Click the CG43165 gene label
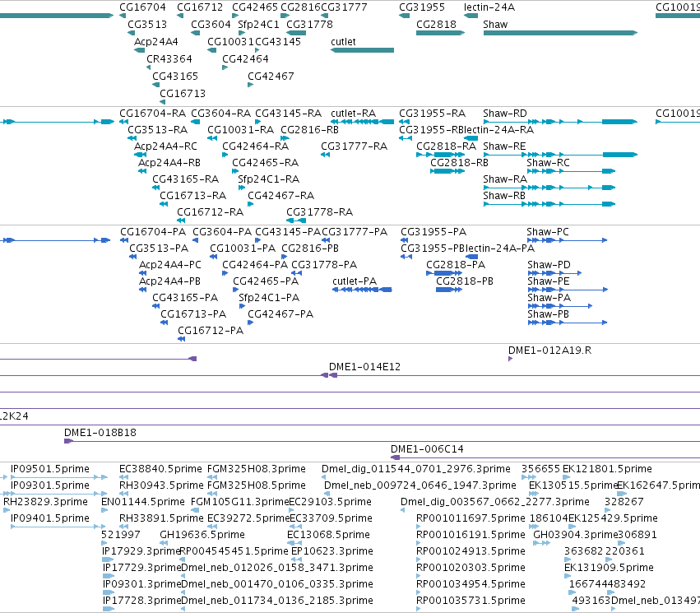Screen dimensions: 700x613 coord(175,77)
